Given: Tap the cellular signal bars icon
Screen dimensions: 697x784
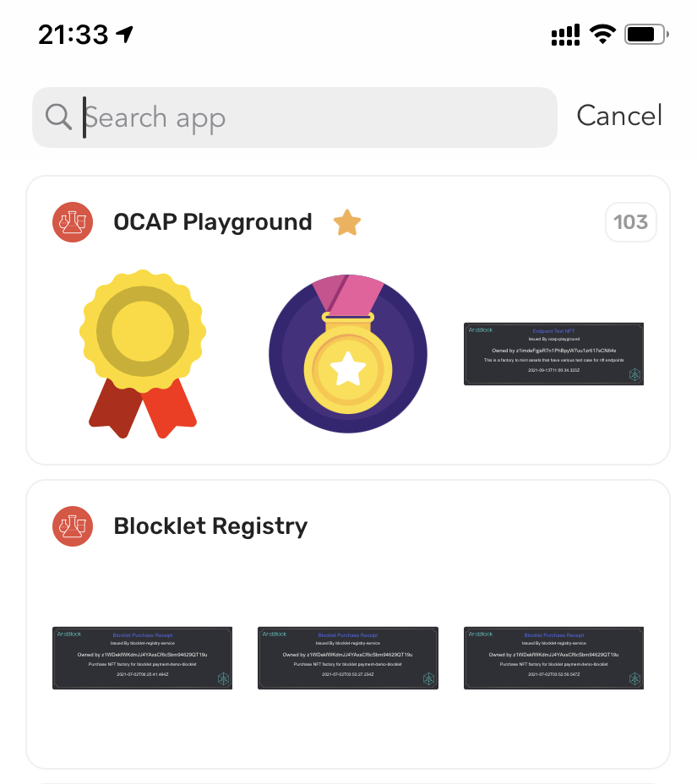Looking at the screenshot, I should 565,35.
